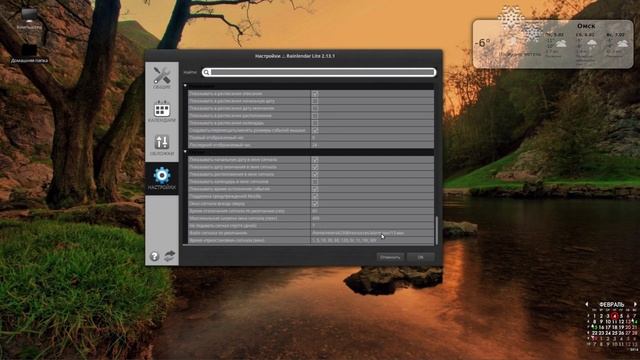Click the highlighted today date in calendar widget
The image size is (640, 360).
point(615,316)
